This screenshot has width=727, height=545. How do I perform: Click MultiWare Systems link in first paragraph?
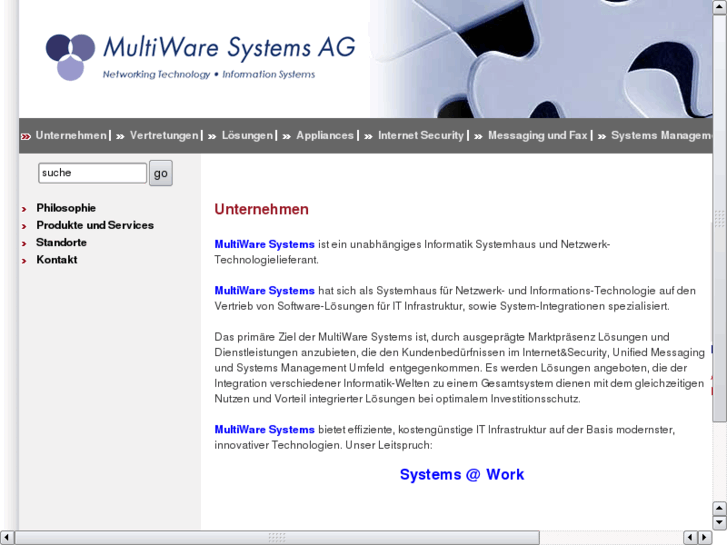click(x=264, y=244)
